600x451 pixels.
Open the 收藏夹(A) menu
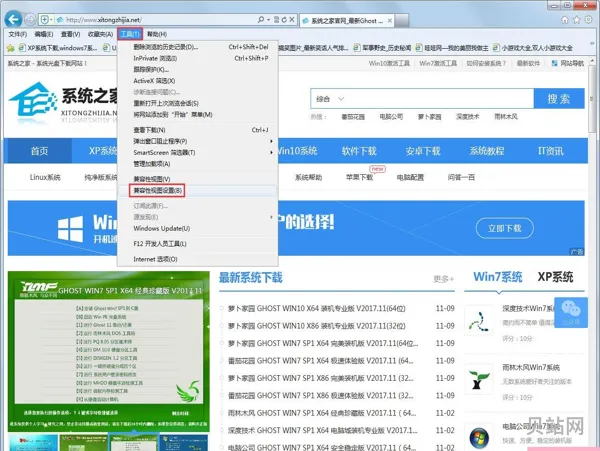click(x=100, y=34)
